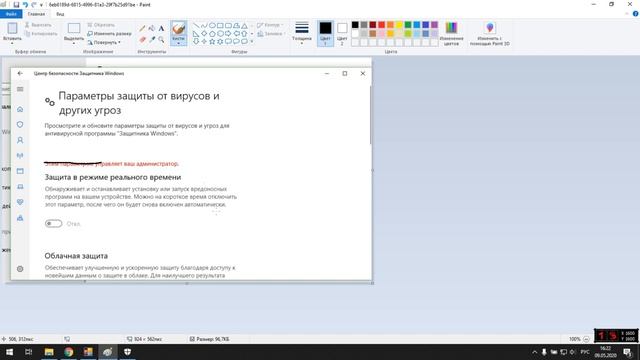This screenshot has height=360, width=640.
Task: Click the Copy button
Action: [41, 33]
